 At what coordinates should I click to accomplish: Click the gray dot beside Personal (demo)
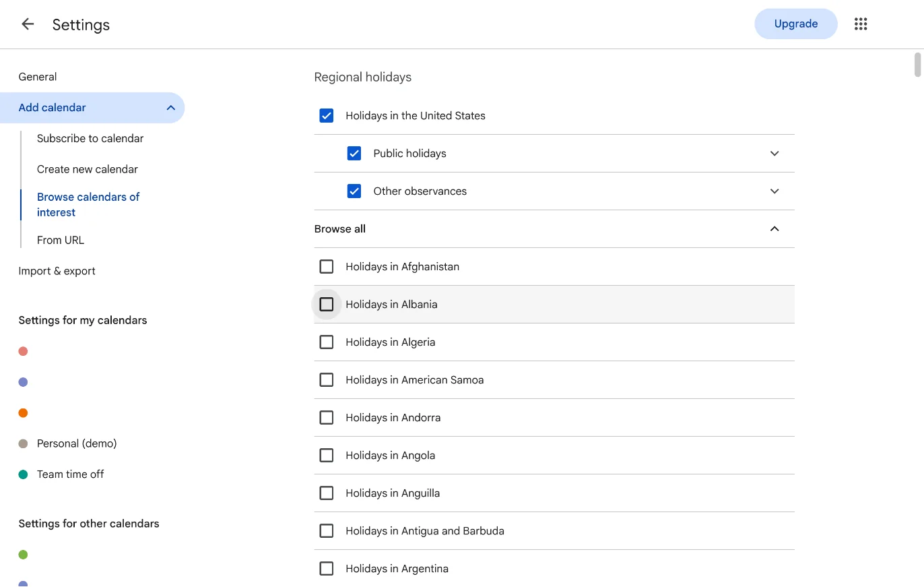click(23, 443)
